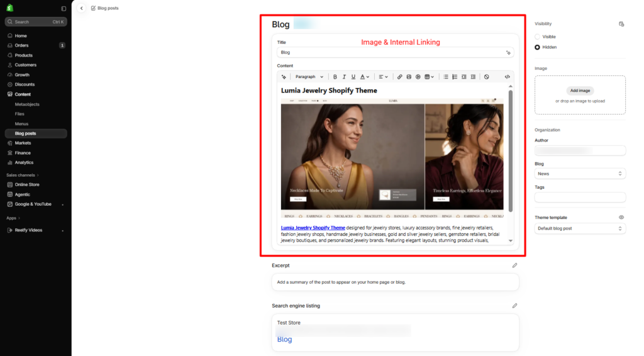Open Home in the sidebar

tap(36, 36)
